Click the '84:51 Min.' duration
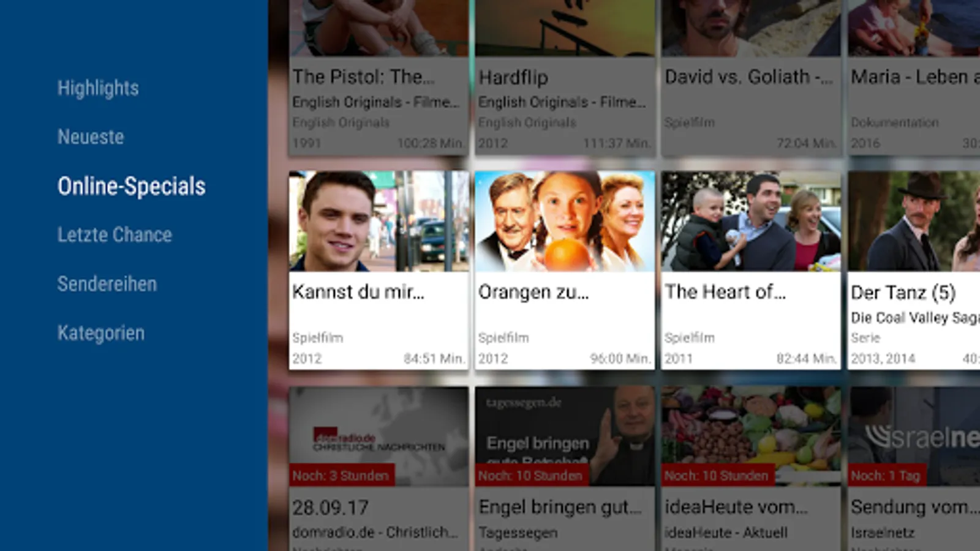This screenshot has height=551, width=980. coord(434,358)
